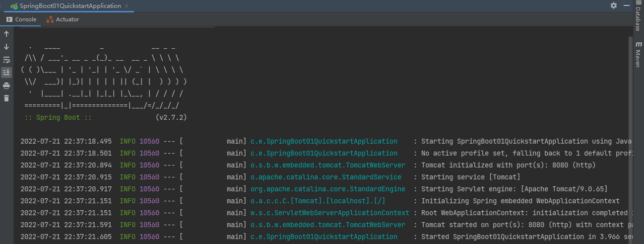This screenshot has height=244, width=644.
Task: Click the 'Started SpringBoot01QuickstartApplication' log message
Action: [527, 237]
